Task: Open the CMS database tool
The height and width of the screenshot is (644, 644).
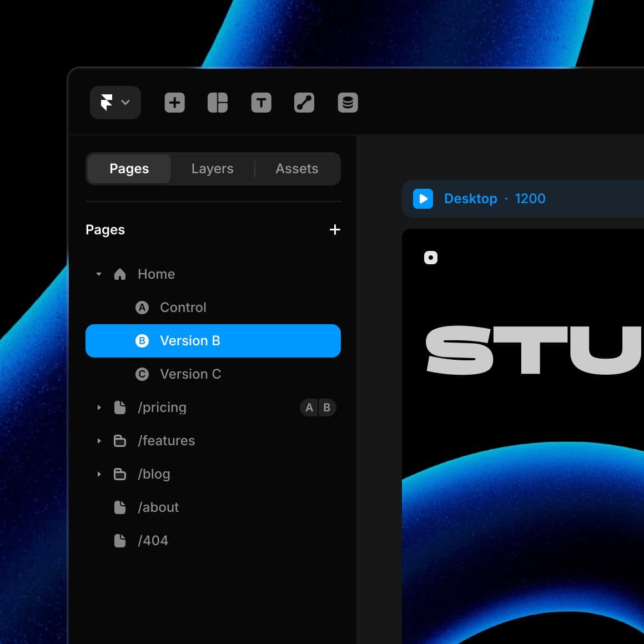Action: tap(348, 102)
